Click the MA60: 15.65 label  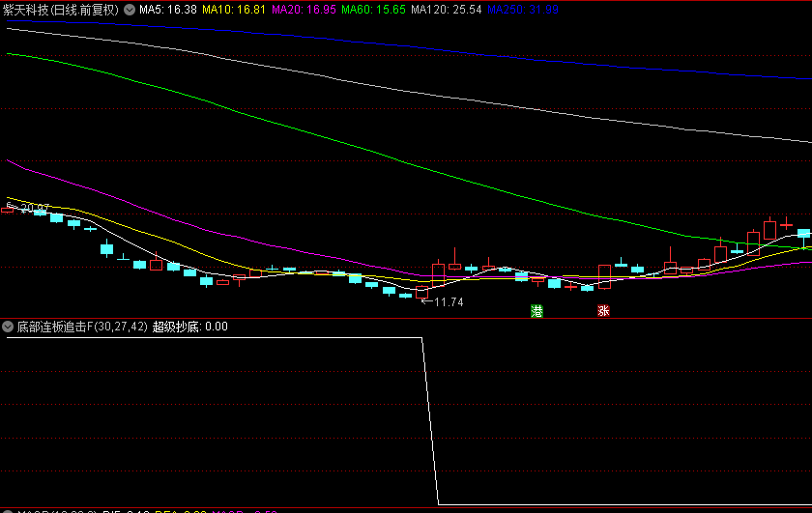point(373,10)
